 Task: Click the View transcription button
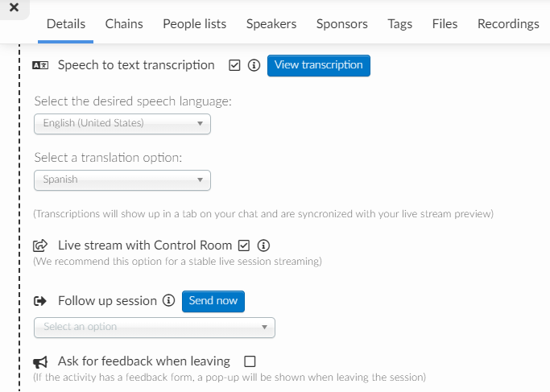point(319,65)
